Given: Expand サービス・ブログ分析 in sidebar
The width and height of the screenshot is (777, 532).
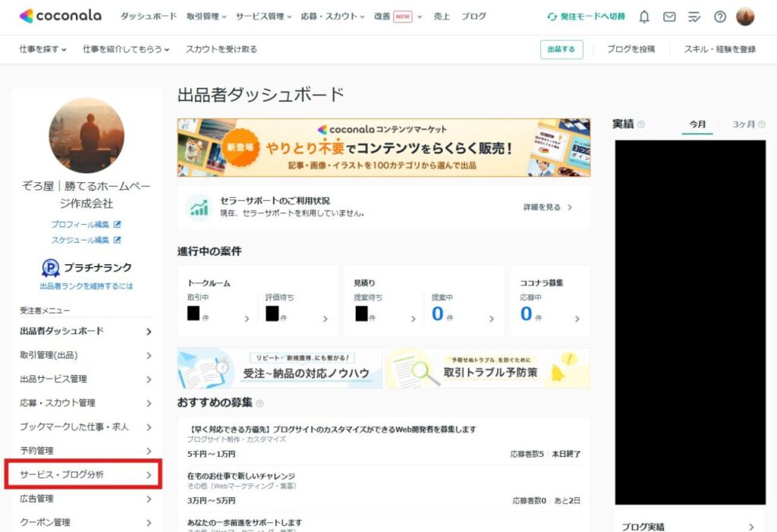Looking at the screenshot, I should pos(83,475).
